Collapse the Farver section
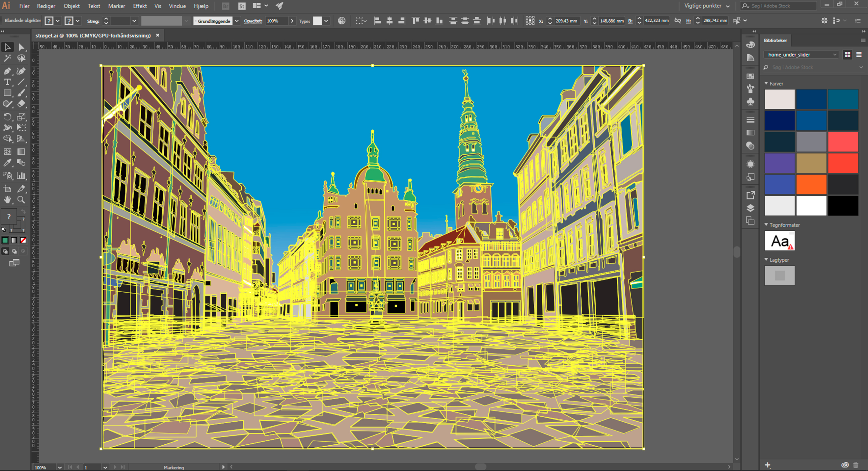The image size is (868, 471). (x=766, y=83)
